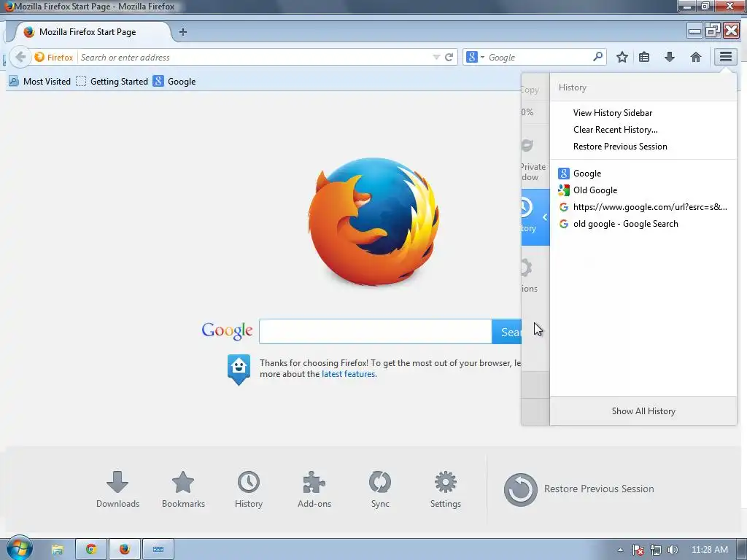Click the Action Center flag tray icon
This screenshot has height=560, width=747.
click(638, 550)
